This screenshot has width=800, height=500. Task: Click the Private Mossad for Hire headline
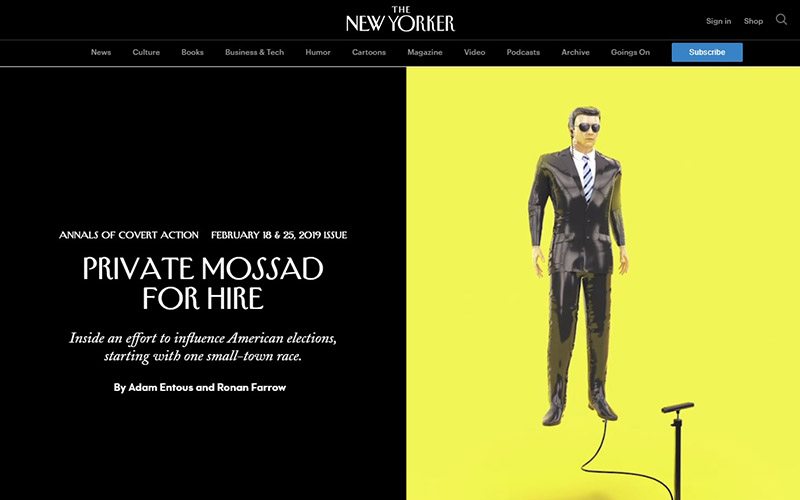coord(203,283)
